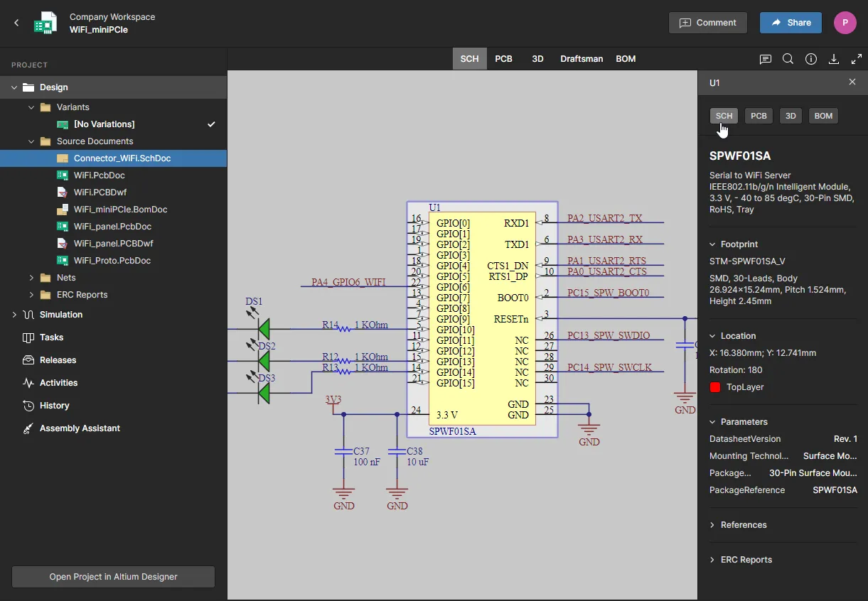This screenshot has width=868, height=601.
Task: Click Open Project in Altium Designer
Action: coord(113,577)
